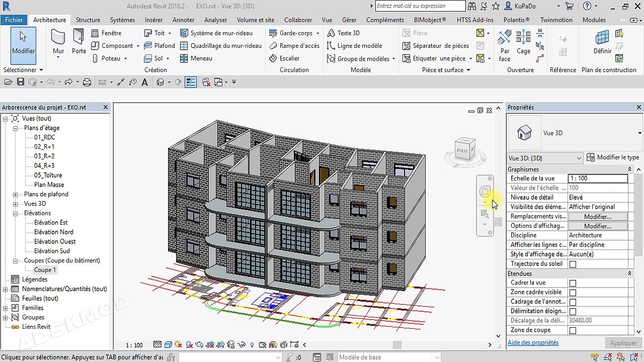Expand the Vues 3D tree node
The width and height of the screenshot is (644, 362).
pos(15,204)
